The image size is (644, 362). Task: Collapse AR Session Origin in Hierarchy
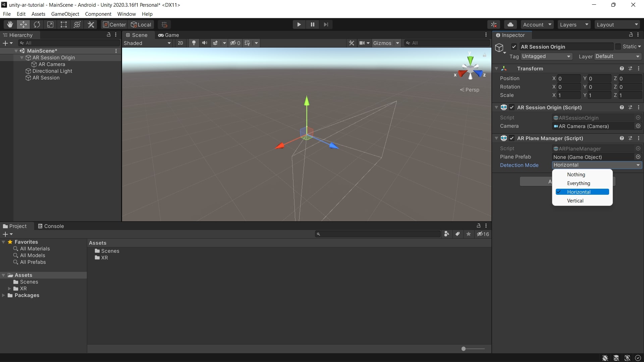(22, 58)
